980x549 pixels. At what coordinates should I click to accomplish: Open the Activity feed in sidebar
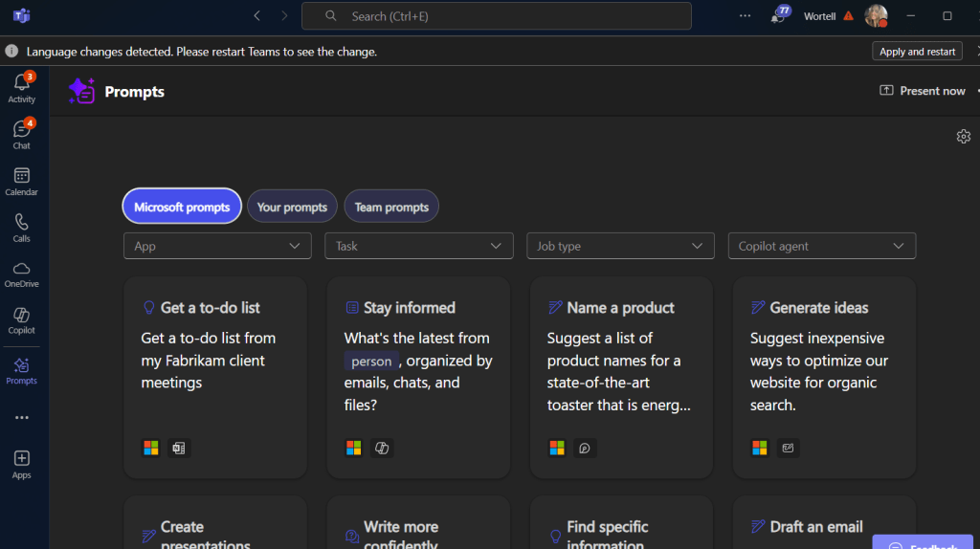(21, 88)
